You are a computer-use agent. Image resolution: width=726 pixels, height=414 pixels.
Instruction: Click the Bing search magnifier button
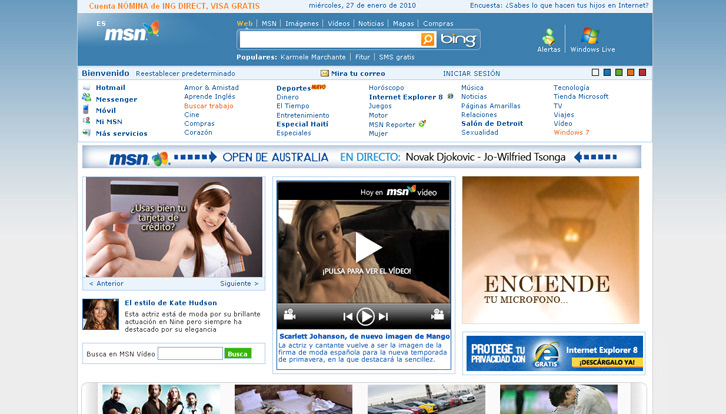[x=428, y=40]
